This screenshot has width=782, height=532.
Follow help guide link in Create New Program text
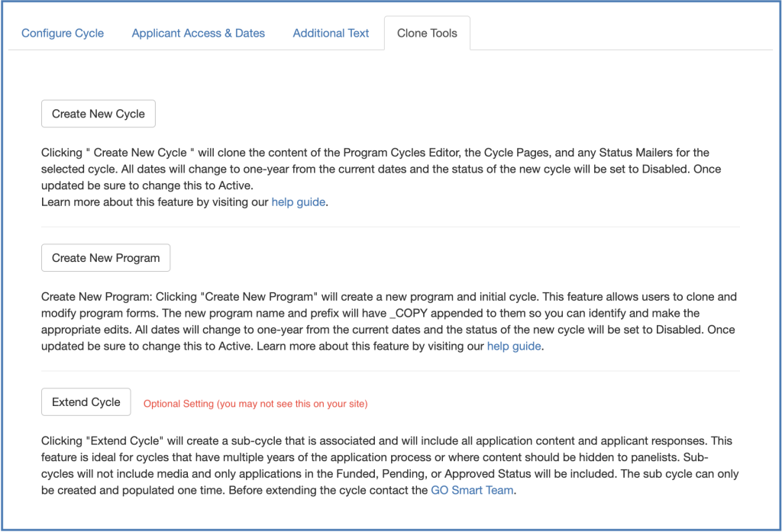(x=515, y=347)
